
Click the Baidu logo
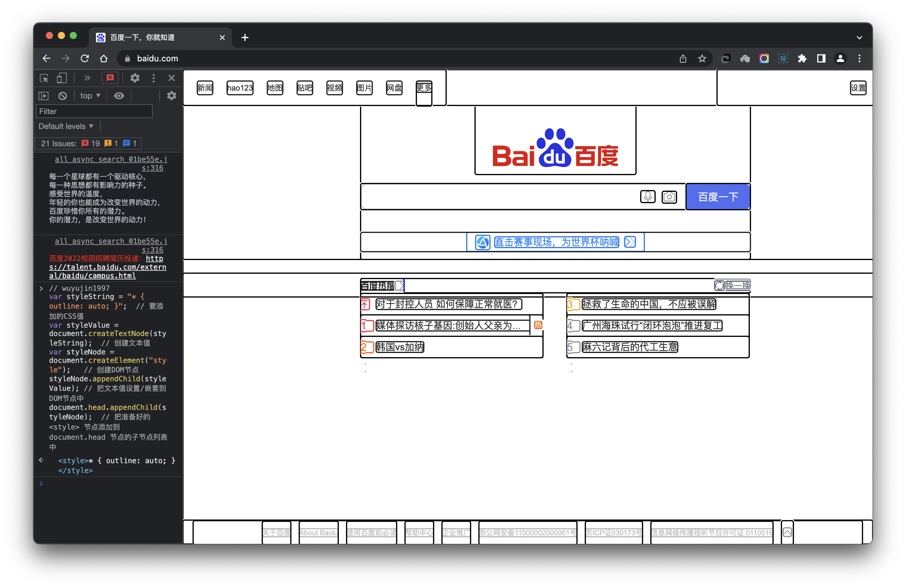(555, 148)
